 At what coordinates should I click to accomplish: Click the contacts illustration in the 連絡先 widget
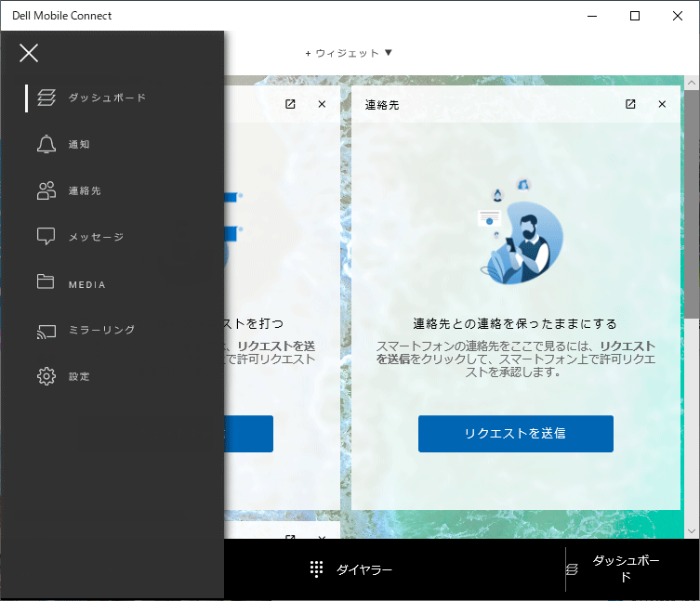[x=520, y=232]
